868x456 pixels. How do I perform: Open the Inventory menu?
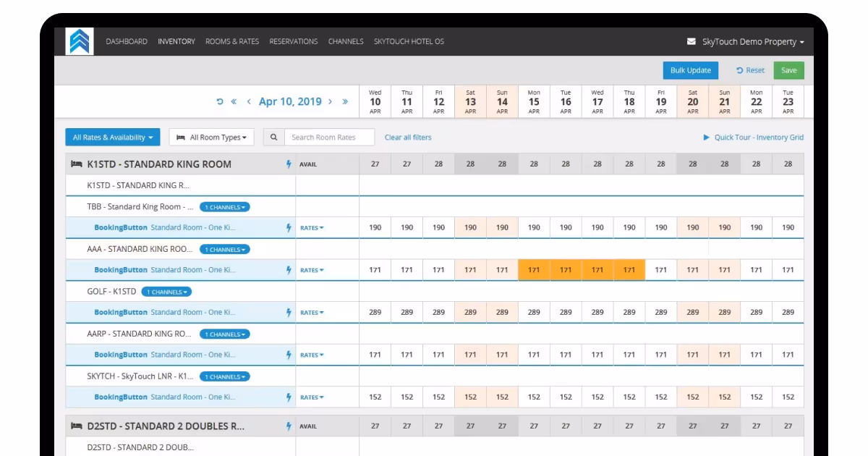[176, 42]
